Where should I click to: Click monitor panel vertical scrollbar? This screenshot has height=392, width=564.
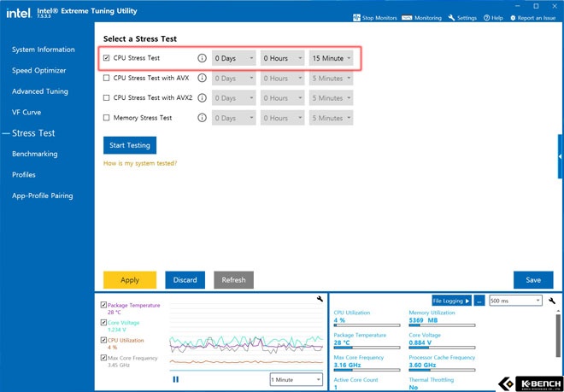558,335
